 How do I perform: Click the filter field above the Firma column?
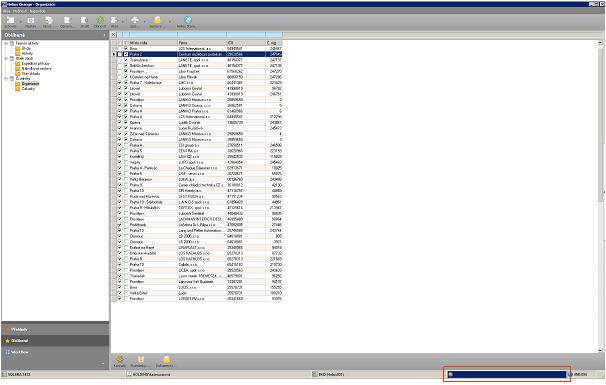(x=202, y=35)
